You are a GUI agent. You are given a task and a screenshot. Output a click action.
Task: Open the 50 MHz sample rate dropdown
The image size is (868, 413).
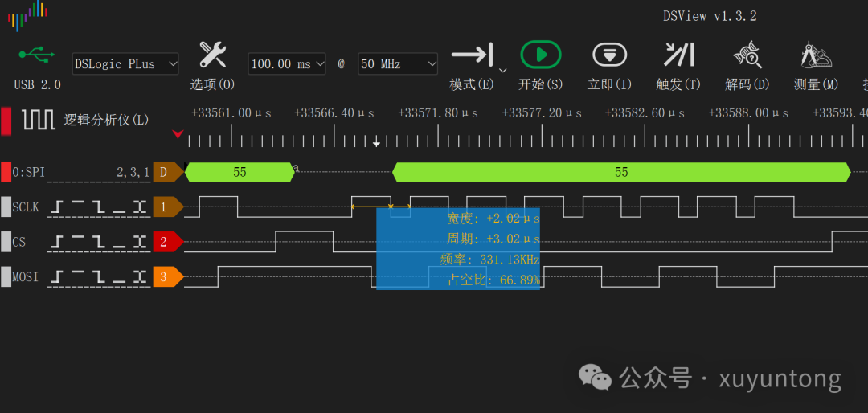398,63
